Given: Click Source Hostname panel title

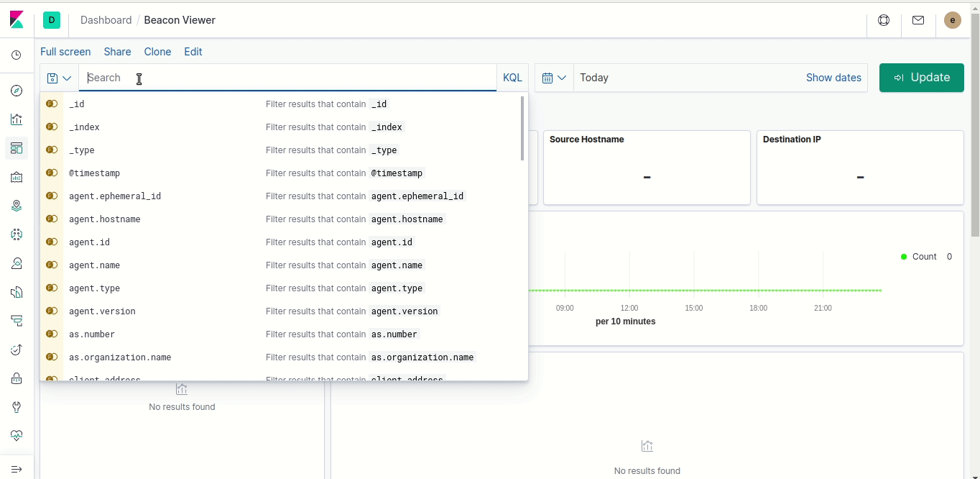Looking at the screenshot, I should [586, 140].
